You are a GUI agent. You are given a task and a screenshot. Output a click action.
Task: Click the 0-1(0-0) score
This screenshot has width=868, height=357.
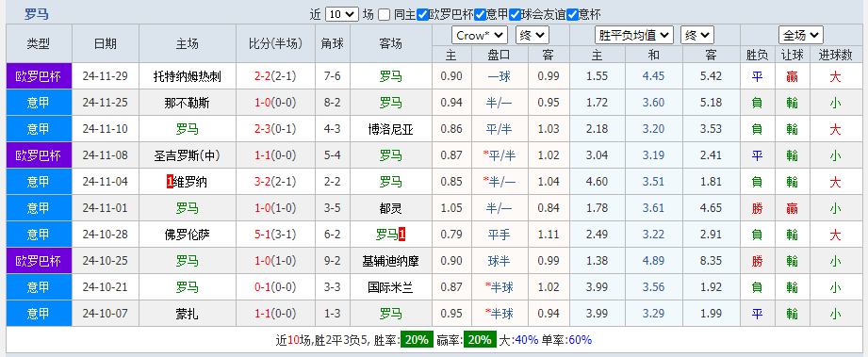click(275, 287)
